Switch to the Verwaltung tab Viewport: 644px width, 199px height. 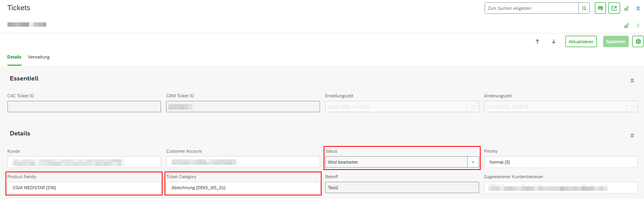[38, 57]
